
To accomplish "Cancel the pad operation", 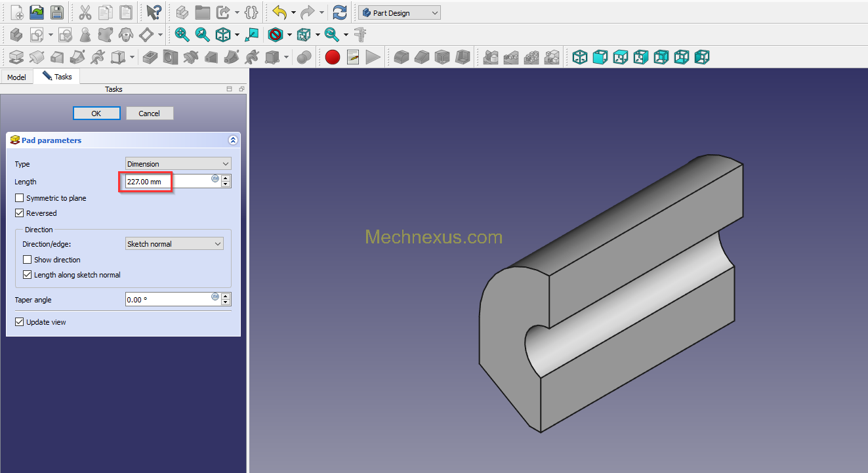I will click(150, 113).
